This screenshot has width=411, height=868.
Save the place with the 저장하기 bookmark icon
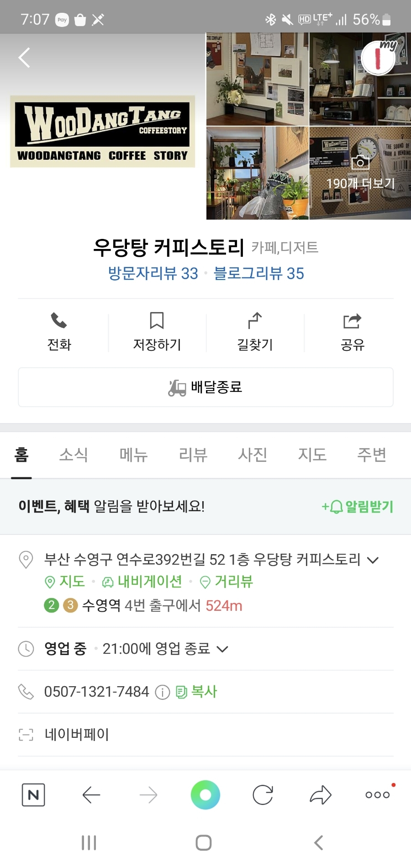[157, 321]
